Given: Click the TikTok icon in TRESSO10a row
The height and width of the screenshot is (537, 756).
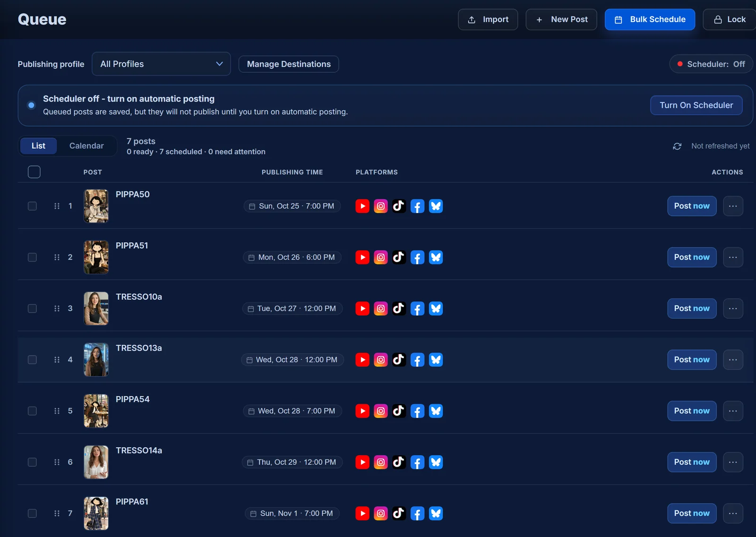Looking at the screenshot, I should (399, 308).
